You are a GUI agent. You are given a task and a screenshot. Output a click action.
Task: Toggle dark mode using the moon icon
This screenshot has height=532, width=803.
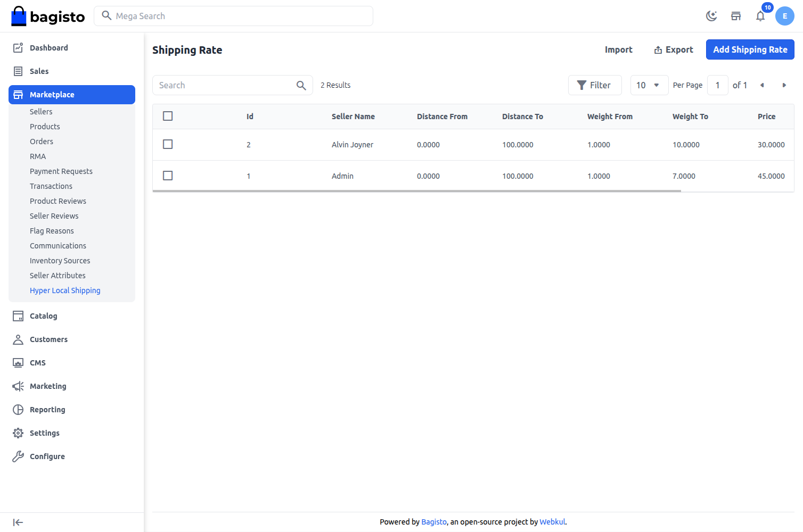point(711,16)
